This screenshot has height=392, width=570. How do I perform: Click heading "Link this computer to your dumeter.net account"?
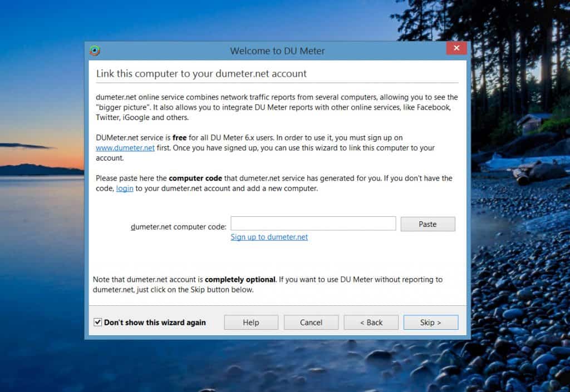[x=202, y=74]
